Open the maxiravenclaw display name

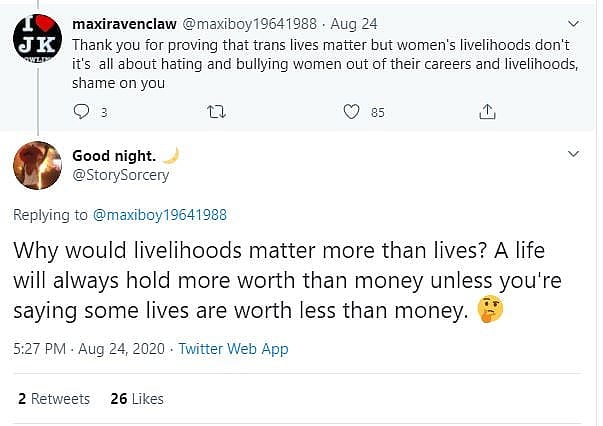tap(115, 23)
